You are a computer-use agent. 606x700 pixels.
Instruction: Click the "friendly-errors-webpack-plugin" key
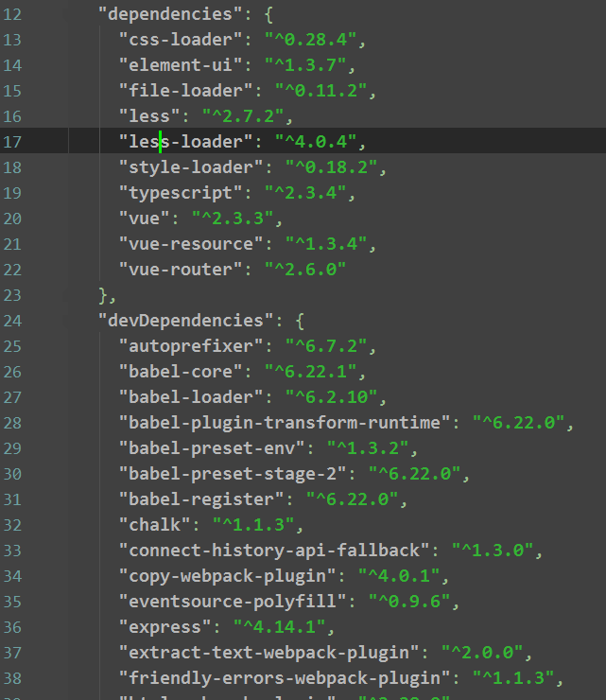tap(285, 677)
